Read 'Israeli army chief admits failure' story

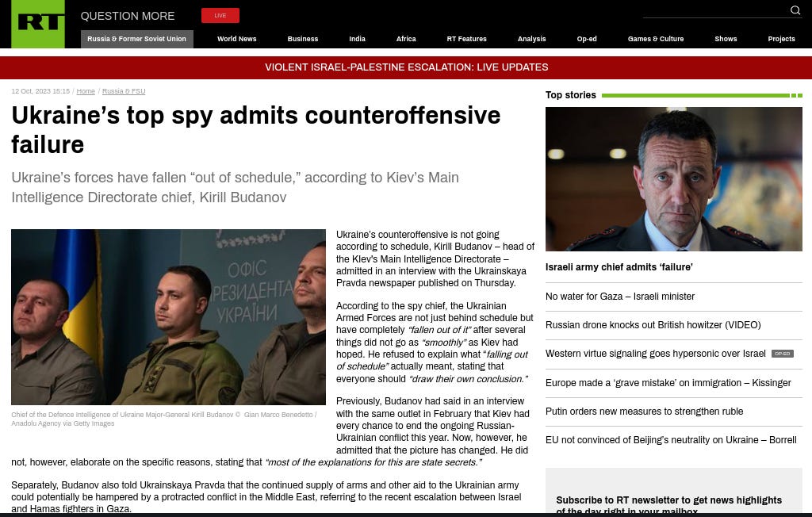619,267
